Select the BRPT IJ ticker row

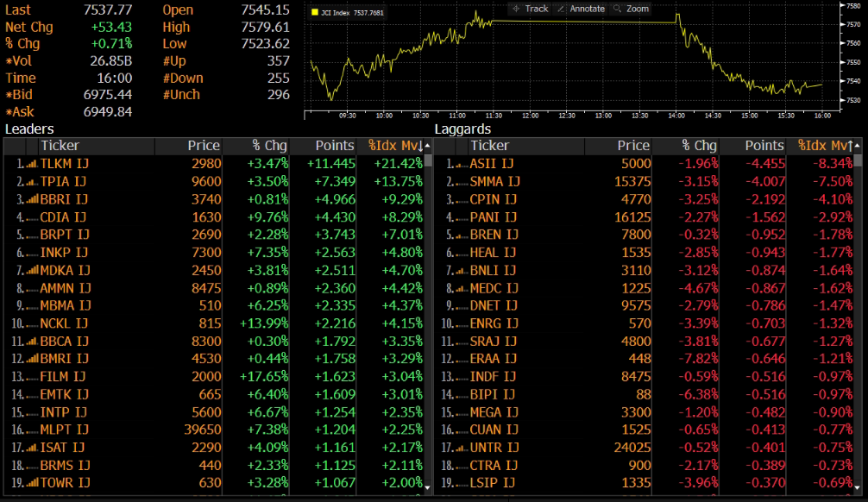tap(64, 235)
